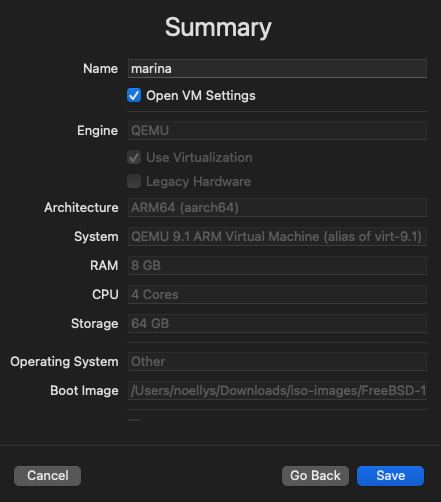Click the Open VM Settings label text
441x502 pixels.
pyautogui.click(x=201, y=96)
